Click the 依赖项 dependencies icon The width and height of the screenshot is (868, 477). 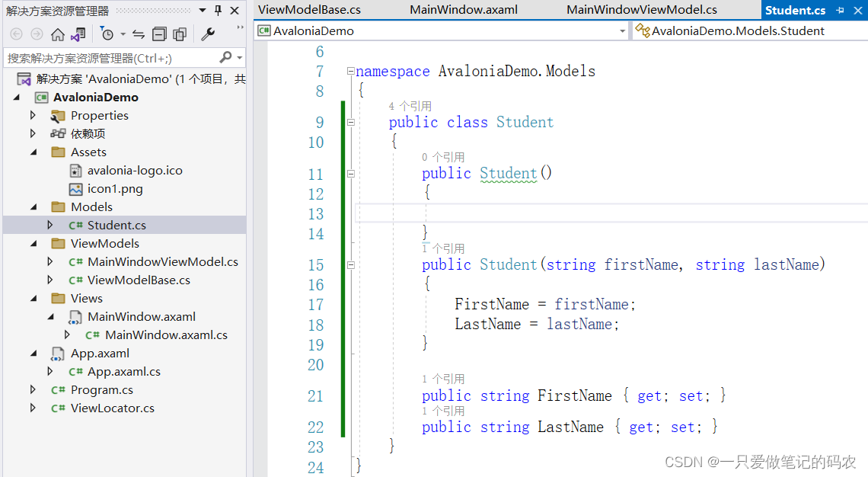click(58, 133)
